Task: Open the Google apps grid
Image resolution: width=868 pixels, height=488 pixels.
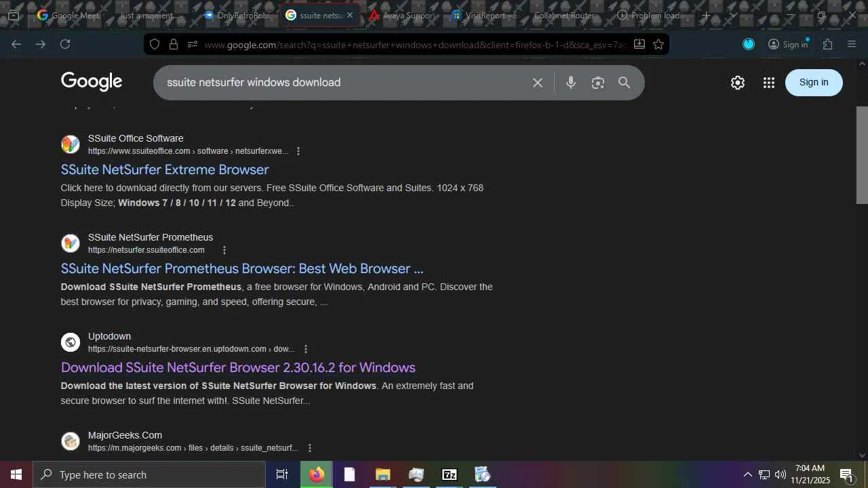Action: click(768, 83)
